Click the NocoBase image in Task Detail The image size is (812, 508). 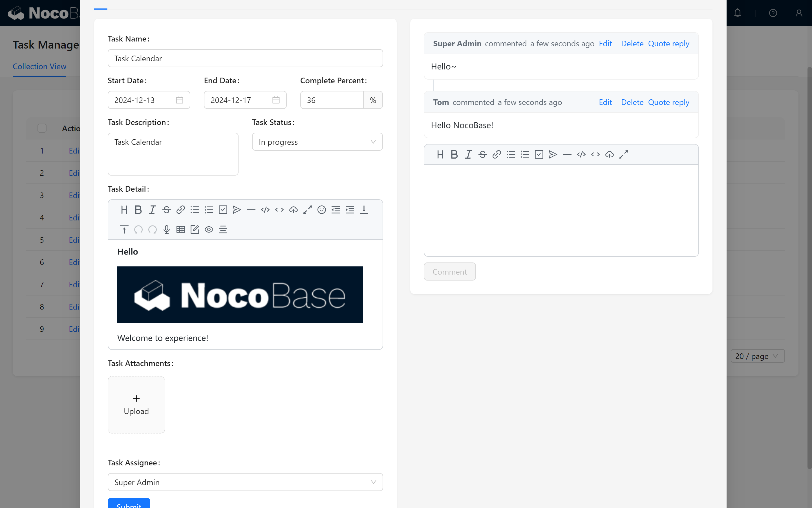[240, 295]
